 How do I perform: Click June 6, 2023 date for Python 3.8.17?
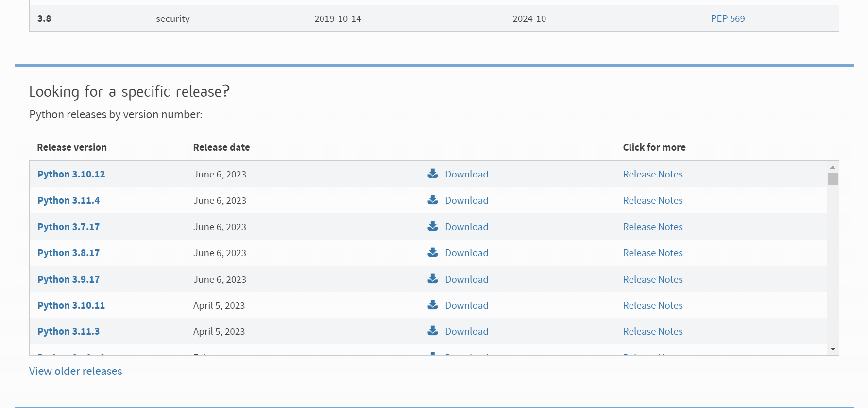point(220,253)
